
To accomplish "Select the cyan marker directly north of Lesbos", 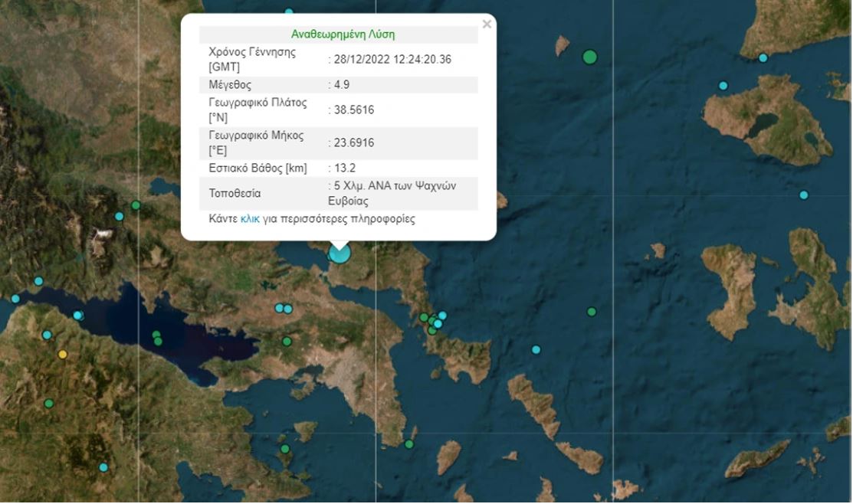I will tap(763, 58).
